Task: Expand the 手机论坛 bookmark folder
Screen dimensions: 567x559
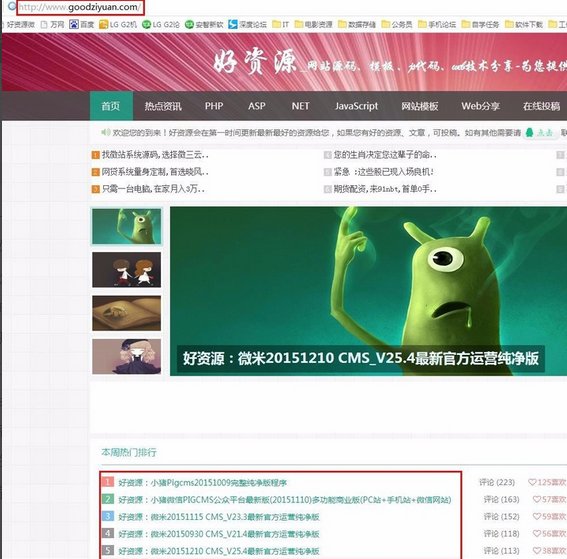Action: [x=436, y=25]
